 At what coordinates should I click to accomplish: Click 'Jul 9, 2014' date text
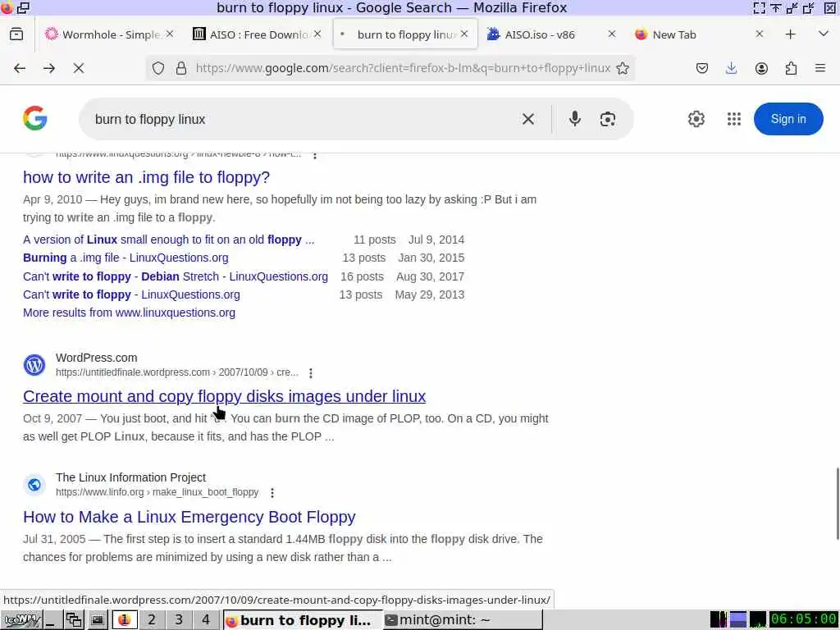[x=436, y=240]
